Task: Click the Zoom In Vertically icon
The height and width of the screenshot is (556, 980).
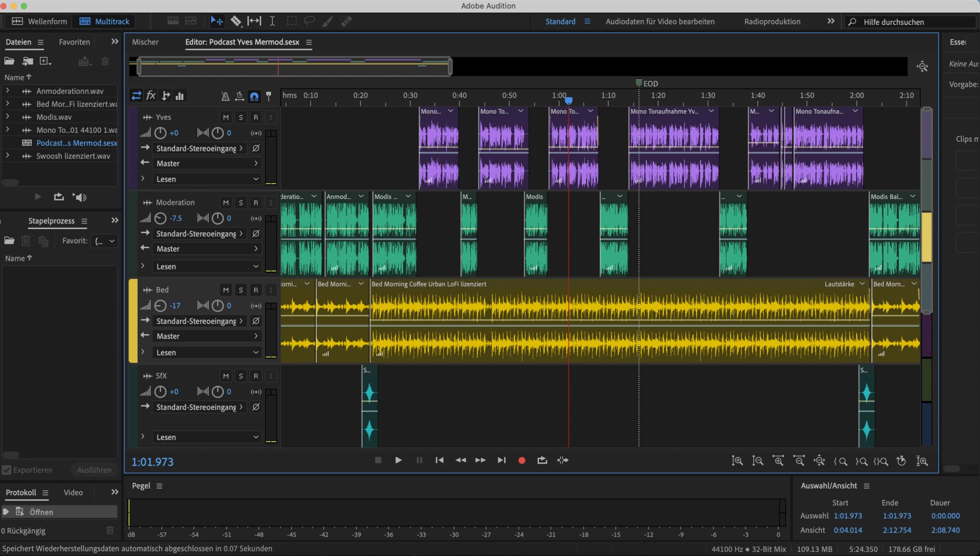Action: (x=737, y=461)
